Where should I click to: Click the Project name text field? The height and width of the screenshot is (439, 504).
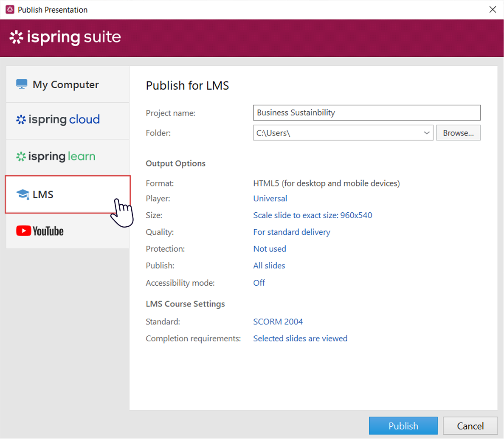tap(366, 113)
